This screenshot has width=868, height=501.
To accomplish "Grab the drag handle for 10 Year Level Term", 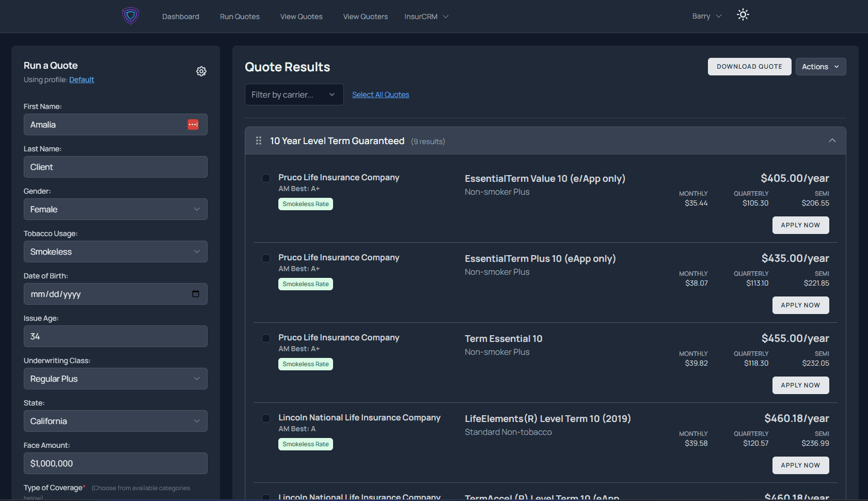I will pos(259,140).
